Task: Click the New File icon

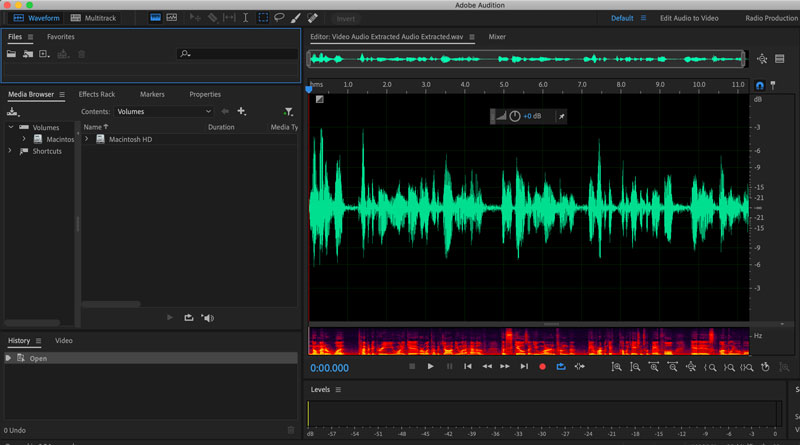Action: pos(44,54)
